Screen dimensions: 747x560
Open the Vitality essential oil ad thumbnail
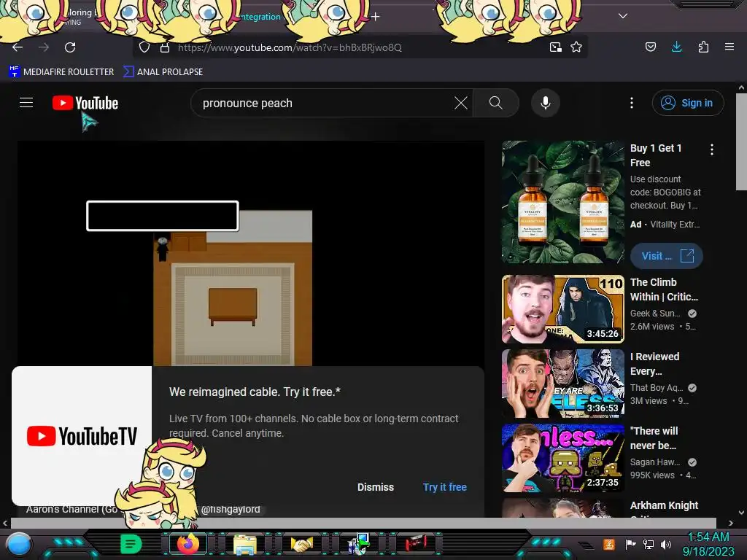pos(562,202)
